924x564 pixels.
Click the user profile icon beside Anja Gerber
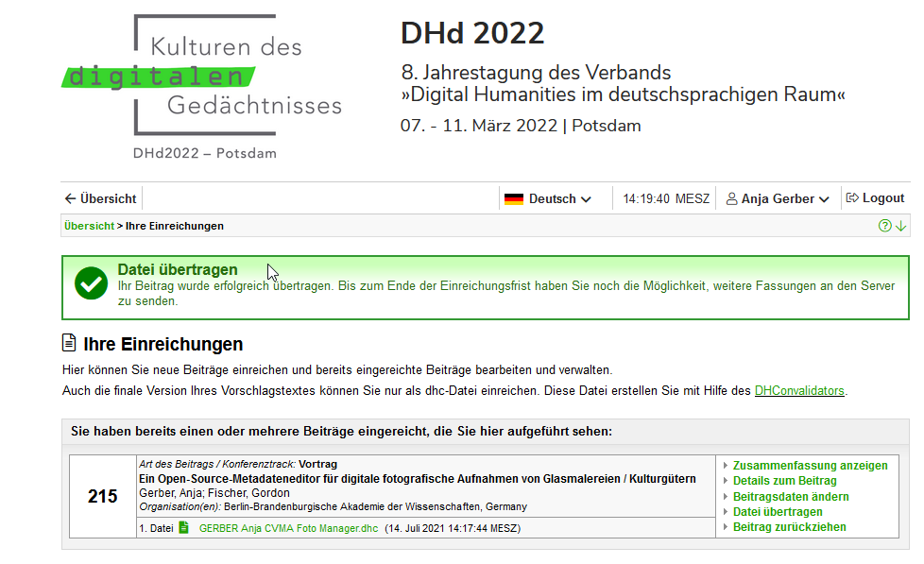(731, 198)
